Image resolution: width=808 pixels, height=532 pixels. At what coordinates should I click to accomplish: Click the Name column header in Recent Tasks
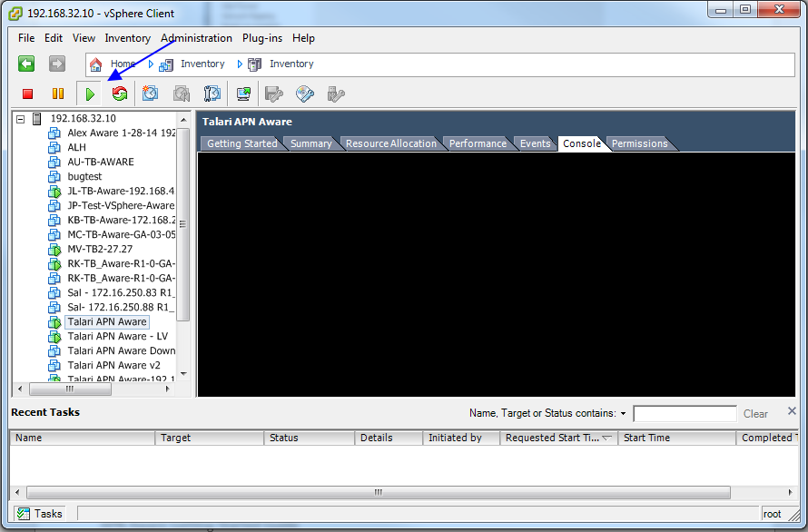[83, 438]
